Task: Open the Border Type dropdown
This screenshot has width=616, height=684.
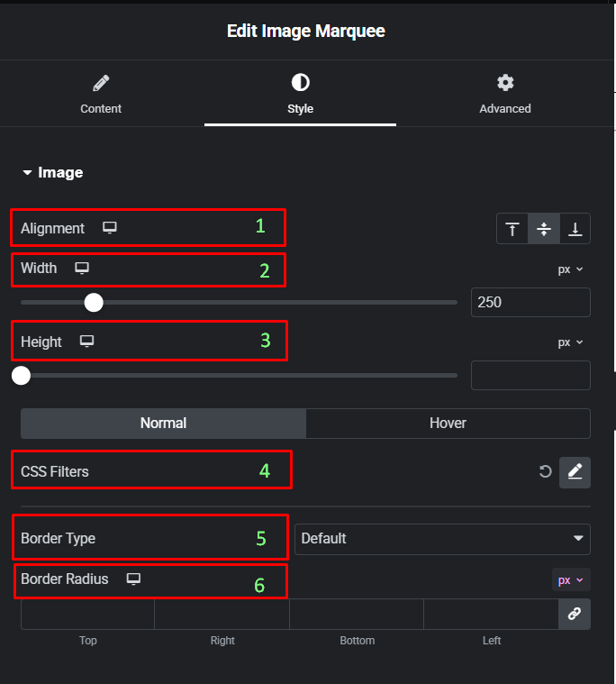Action: point(442,539)
